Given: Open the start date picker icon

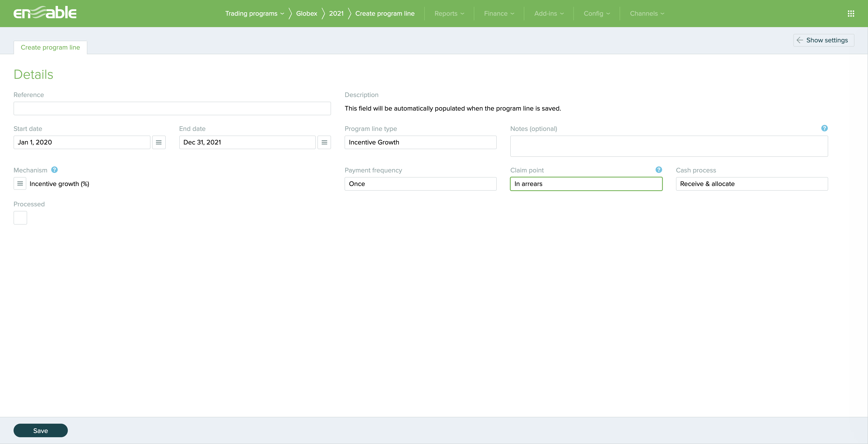Looking at the screenshot, I should (159, 142).
